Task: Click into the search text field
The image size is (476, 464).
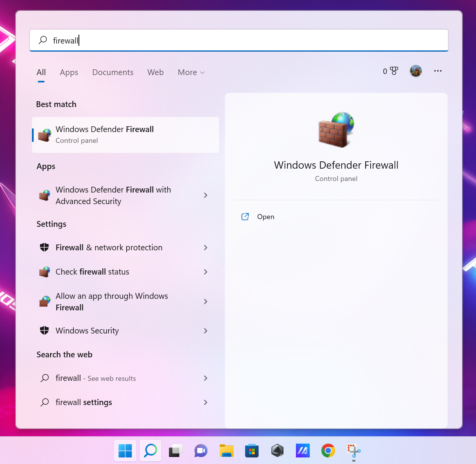Action: [x=239, y=40]
